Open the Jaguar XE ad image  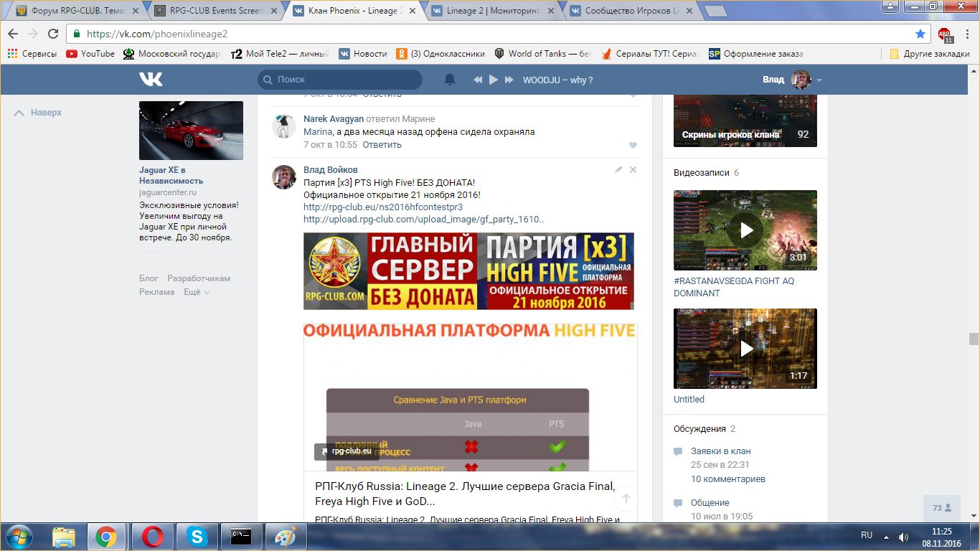tap(191, 131)
